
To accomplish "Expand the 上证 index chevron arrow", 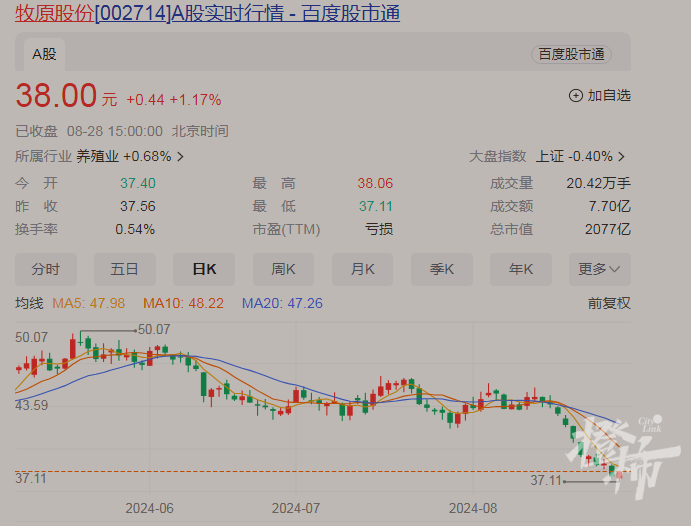I will coord(621,157).
